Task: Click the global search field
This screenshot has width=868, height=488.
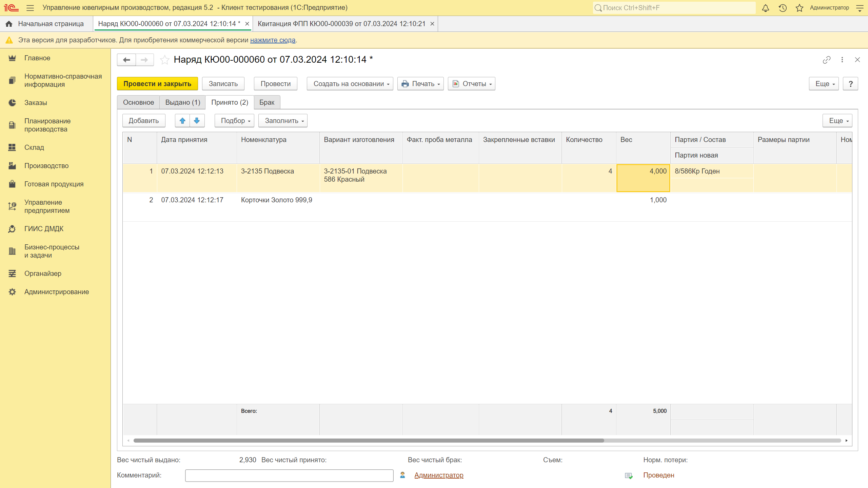Action: click(674, 8)
